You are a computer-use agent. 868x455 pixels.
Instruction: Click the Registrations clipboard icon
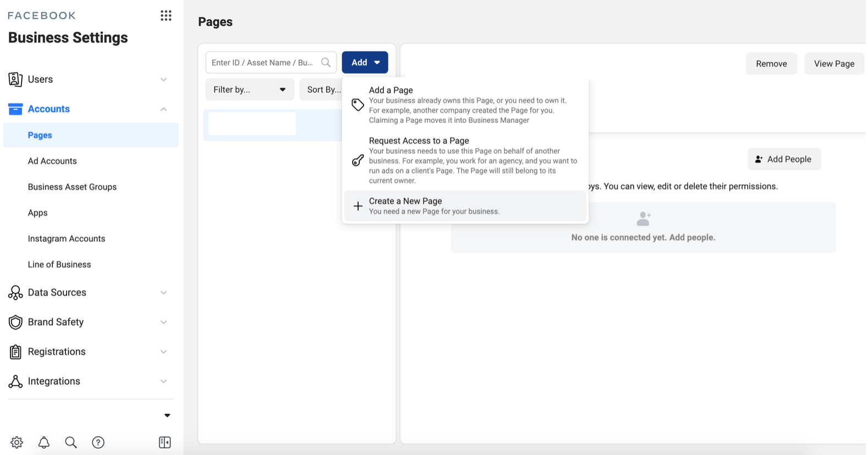coord(15,352)
